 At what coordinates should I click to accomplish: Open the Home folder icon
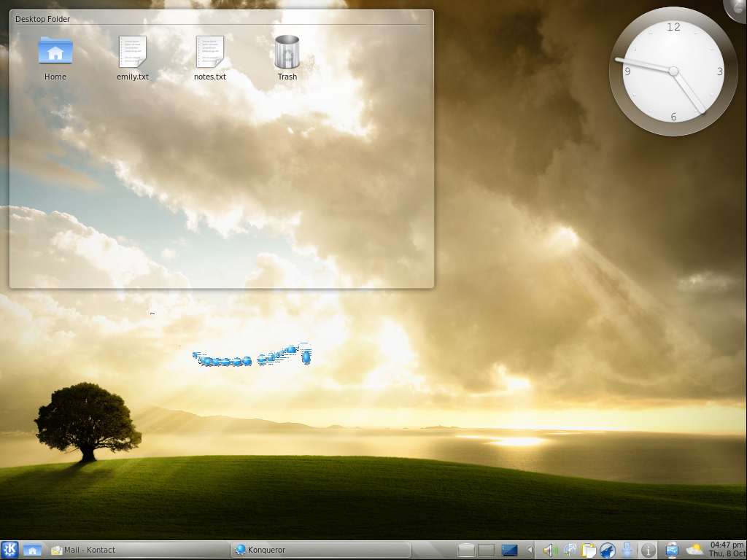[x=55, y=51]
